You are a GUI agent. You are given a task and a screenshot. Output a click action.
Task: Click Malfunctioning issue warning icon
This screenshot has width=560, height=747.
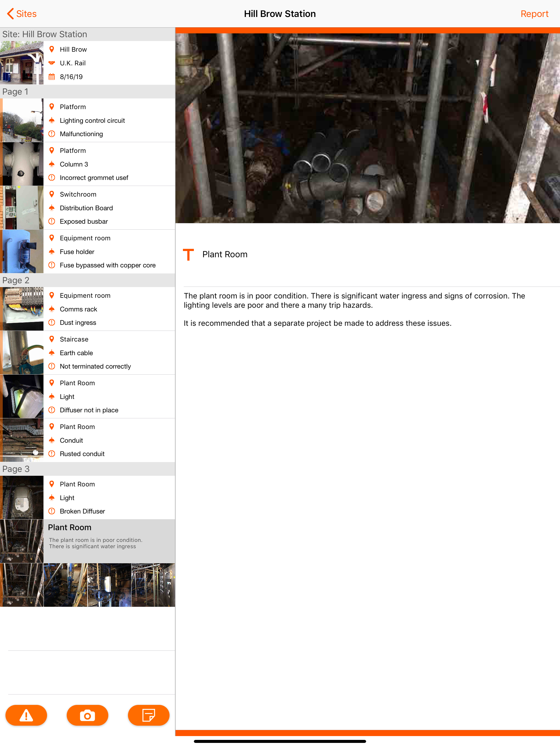(52, 134)
